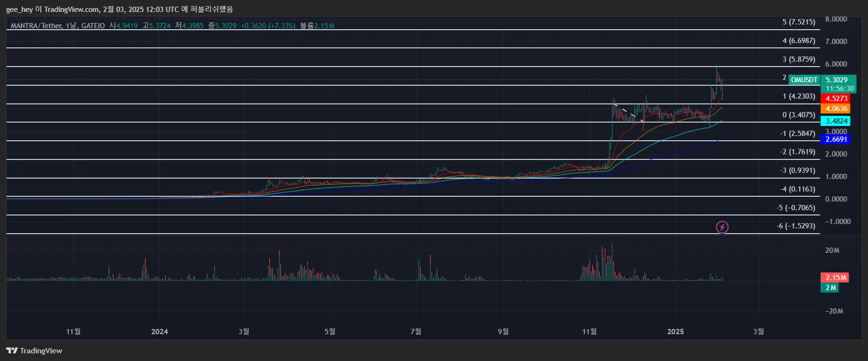Click the high value 5.3724 in legend
The image size is (868, 361).
(x=160, y=26)
